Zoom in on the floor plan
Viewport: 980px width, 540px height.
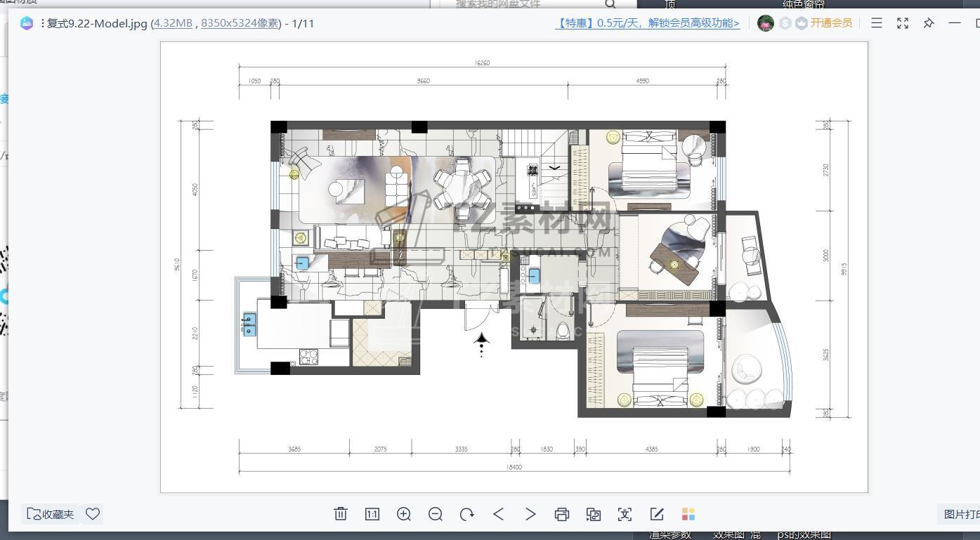(404, 514)
